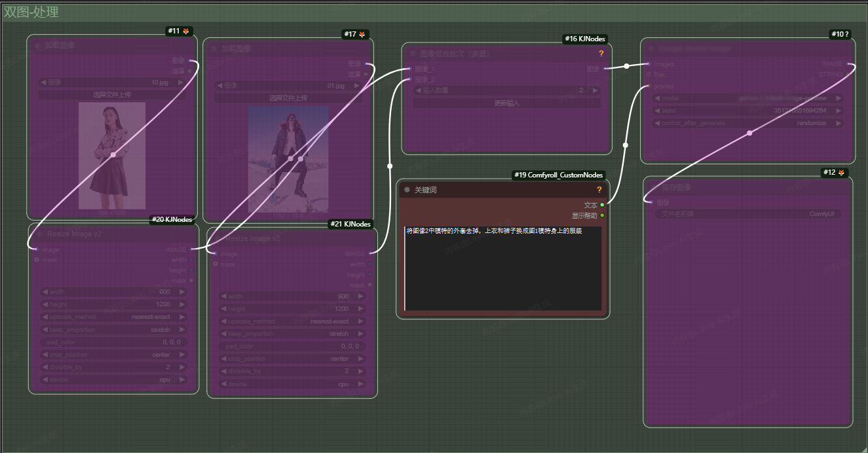Click the fox badge icon on node #11
The image size is (868, 453).
click(186, 31)
